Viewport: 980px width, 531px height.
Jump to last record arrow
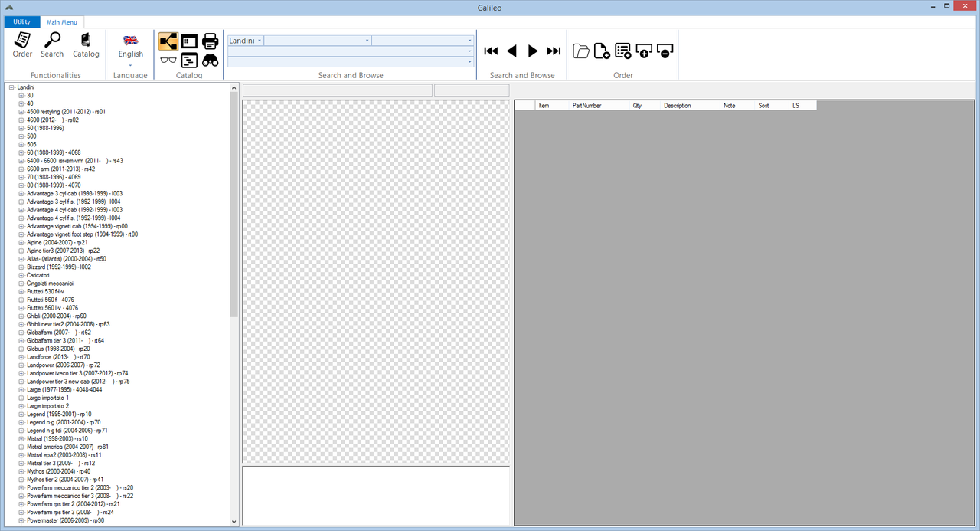[x=554, y=51]
